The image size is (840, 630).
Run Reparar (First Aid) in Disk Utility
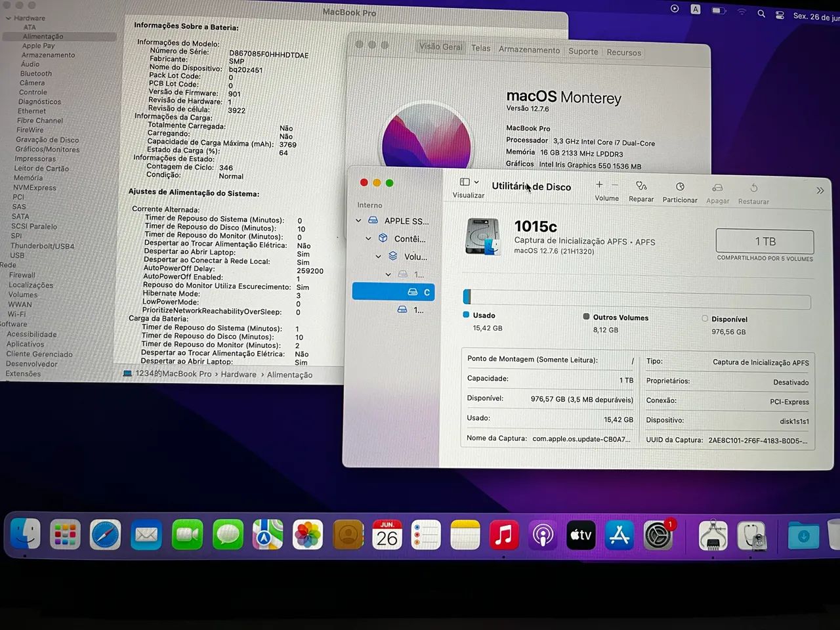641,192
